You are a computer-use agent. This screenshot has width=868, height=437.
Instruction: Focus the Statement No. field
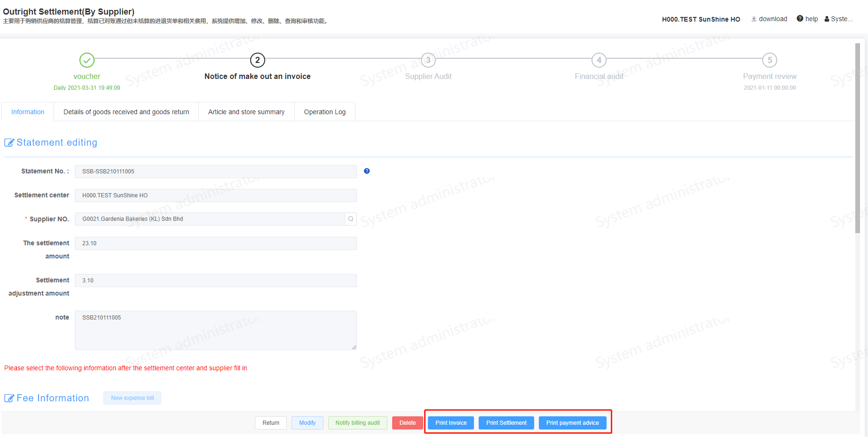(216, 172)
